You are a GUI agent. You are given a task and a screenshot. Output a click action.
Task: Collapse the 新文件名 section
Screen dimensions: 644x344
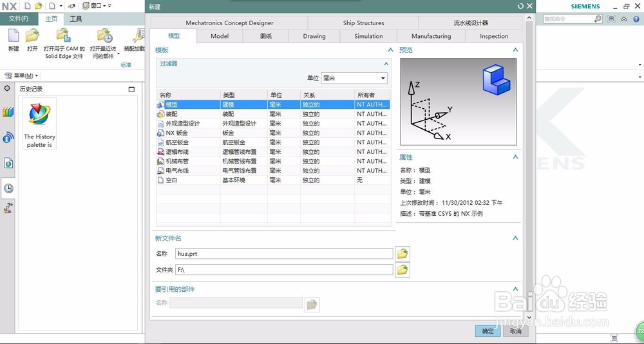point(515,238)
